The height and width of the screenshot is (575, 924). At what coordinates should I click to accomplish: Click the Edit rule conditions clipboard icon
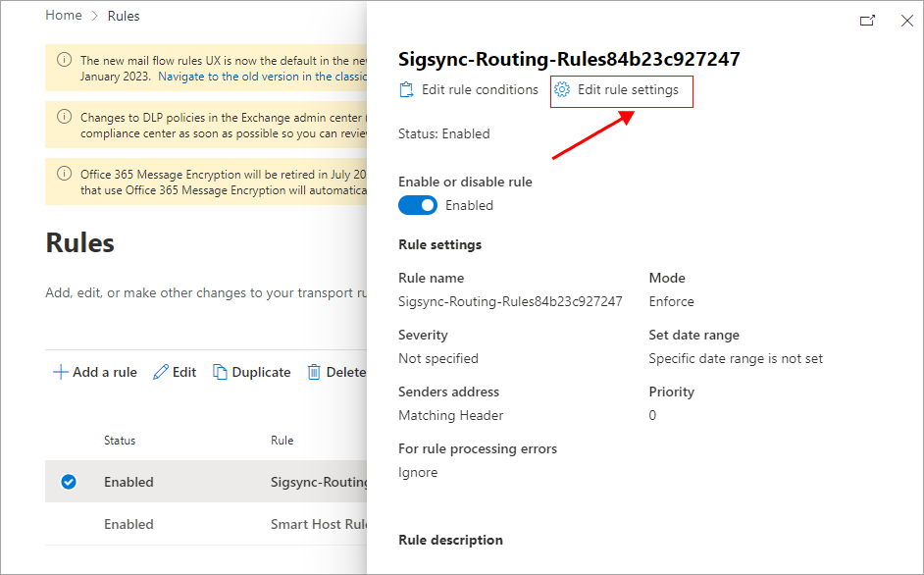tap(407, 90)
